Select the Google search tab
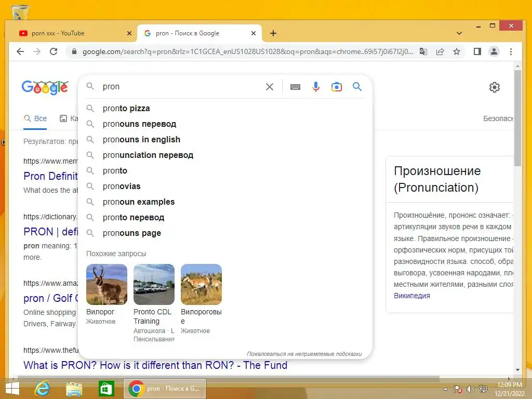532x399 pixels. click(198, 33)
